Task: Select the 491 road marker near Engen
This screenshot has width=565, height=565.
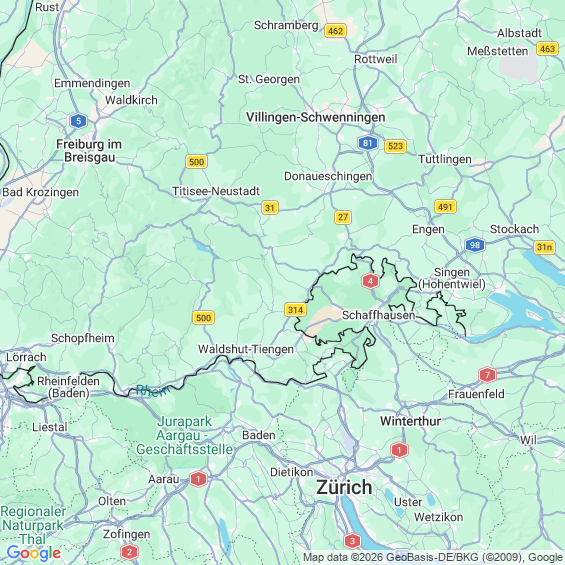Action: tap(445, 207)
